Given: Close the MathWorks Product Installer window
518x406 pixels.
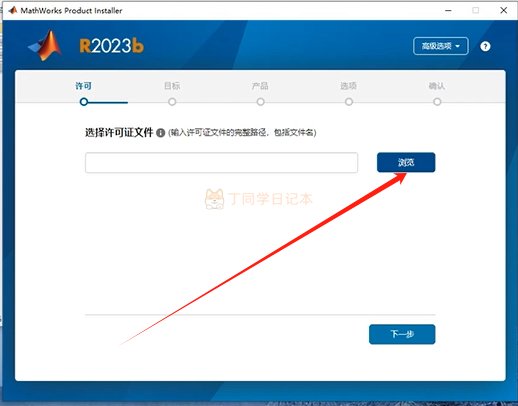Looking at the screenshot, I should [x=504, y=10].
